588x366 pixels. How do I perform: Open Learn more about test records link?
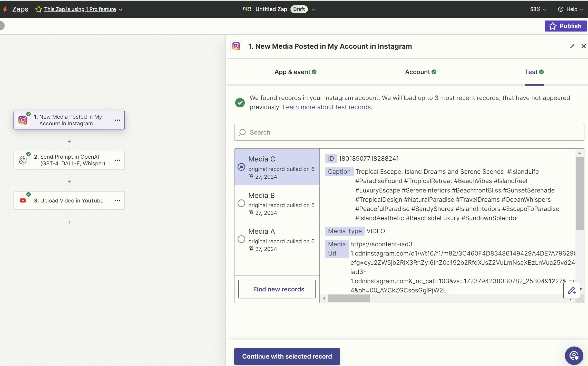pyautogui.click(x=326, y=107)
